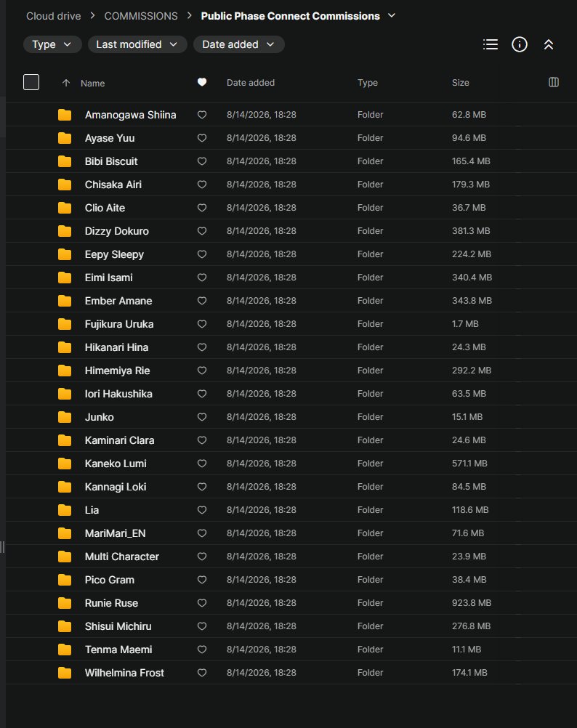Click date added for Wilhelmina Frost row
The image size is (577, 728).
(x=262, y=672)
